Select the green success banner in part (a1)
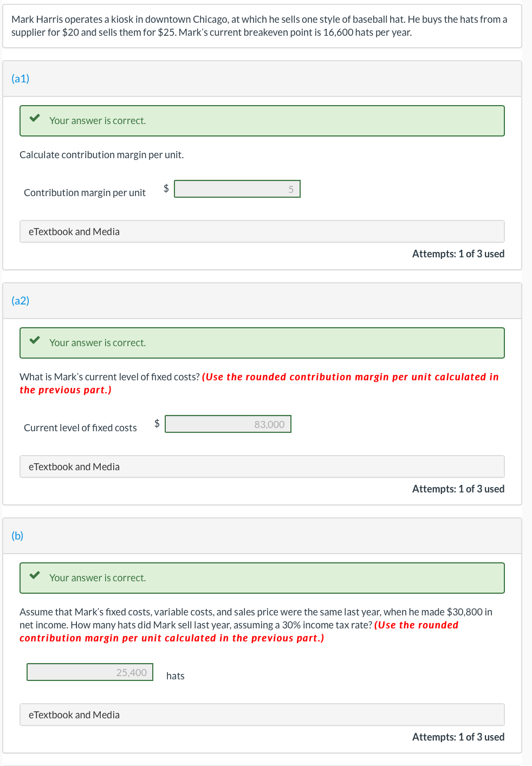The image size is (532, 766). (262, 120)
